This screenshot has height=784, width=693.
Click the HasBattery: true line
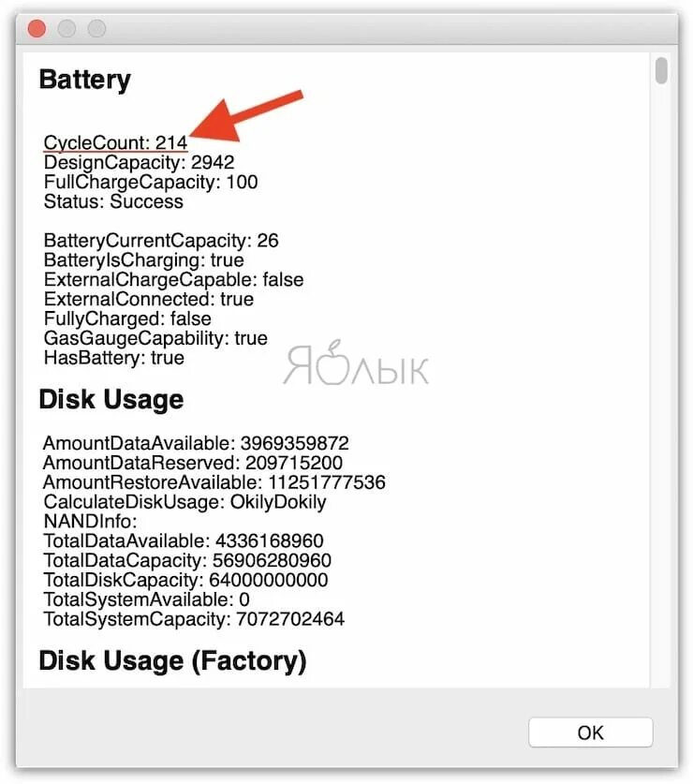(x=114, y=358)
